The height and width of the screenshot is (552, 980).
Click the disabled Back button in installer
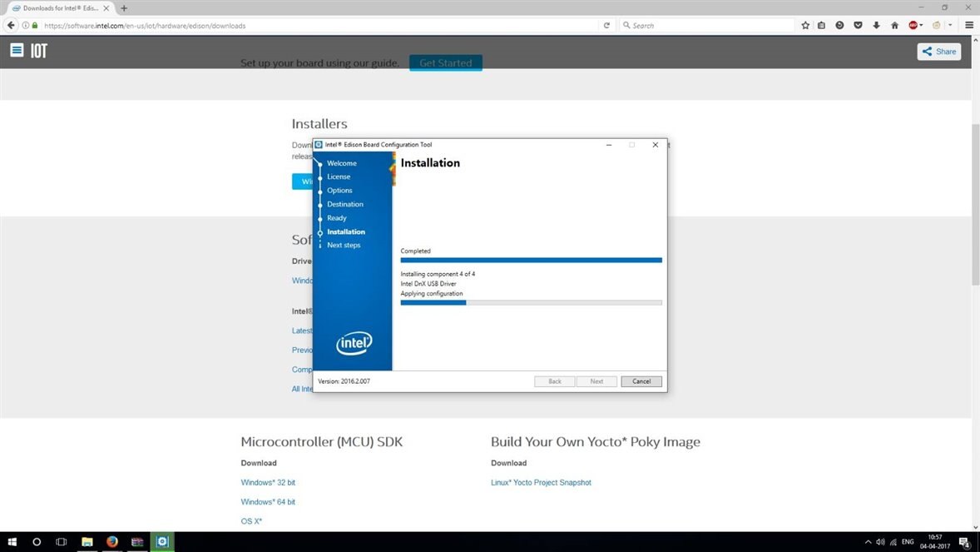[554, 381]
